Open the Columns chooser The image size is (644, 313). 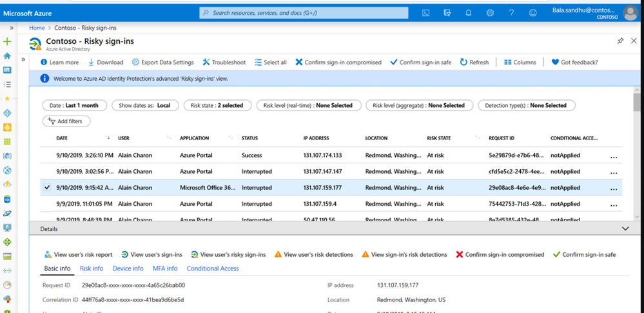pos(520,63)
